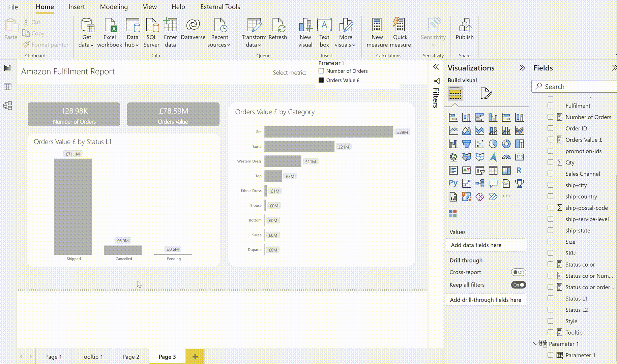617x364 pixels.
Task: Click the Publish button
Action: 465,29
